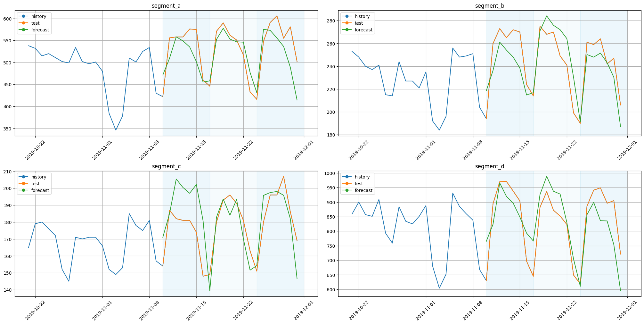
Task: Click orange test line marker in segment_b legend
Action: coord(347,23)
